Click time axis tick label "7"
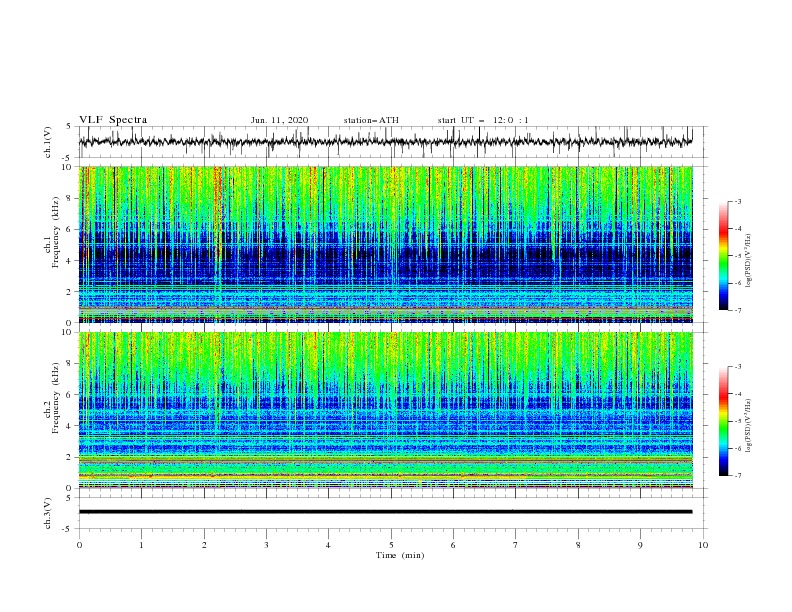The width and height of the screenshot is (792, 612). pyautogui.click(x=516, y=545)
